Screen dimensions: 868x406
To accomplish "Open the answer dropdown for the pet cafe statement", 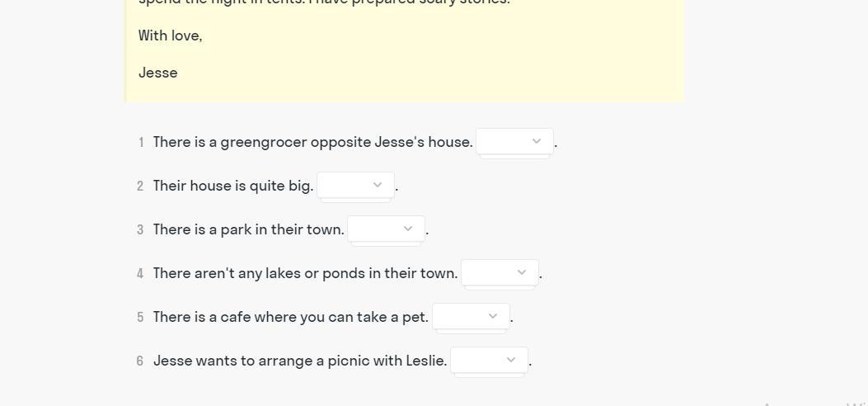I will [x=471, y=317].
